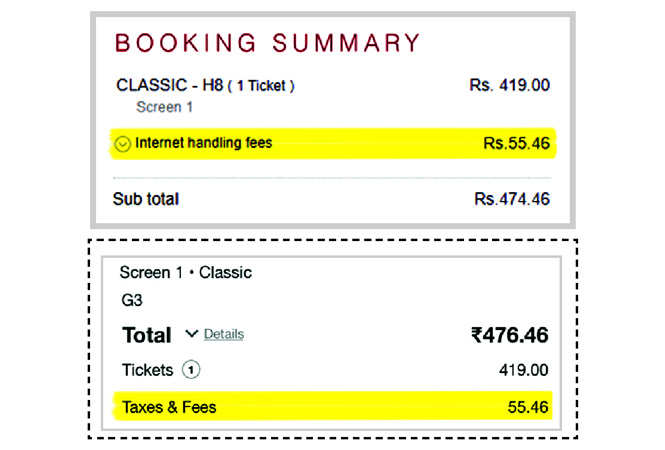Click the ticket count circle badge
This screenshot has width=665, height=450.
click(191, 370)
